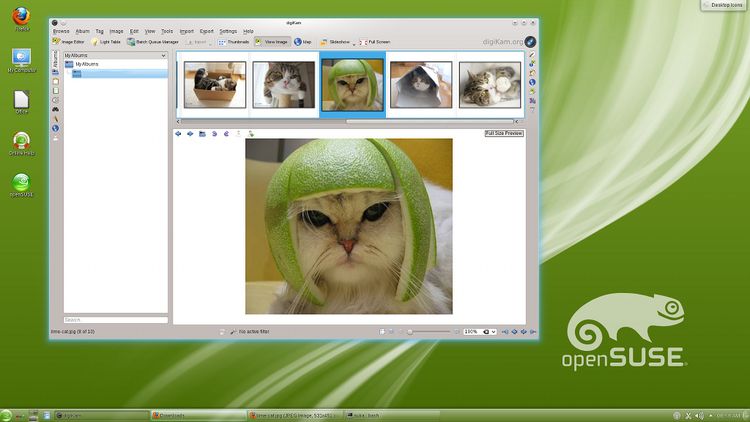The image size is (750, 422).
Task: Switch to the Map view
Action: point(303,43)
